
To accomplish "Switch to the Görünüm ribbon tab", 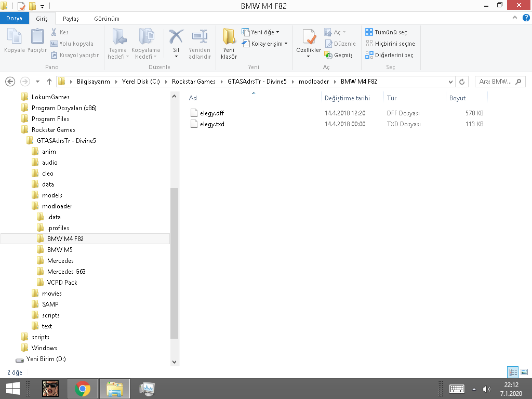I will [107, 19].
